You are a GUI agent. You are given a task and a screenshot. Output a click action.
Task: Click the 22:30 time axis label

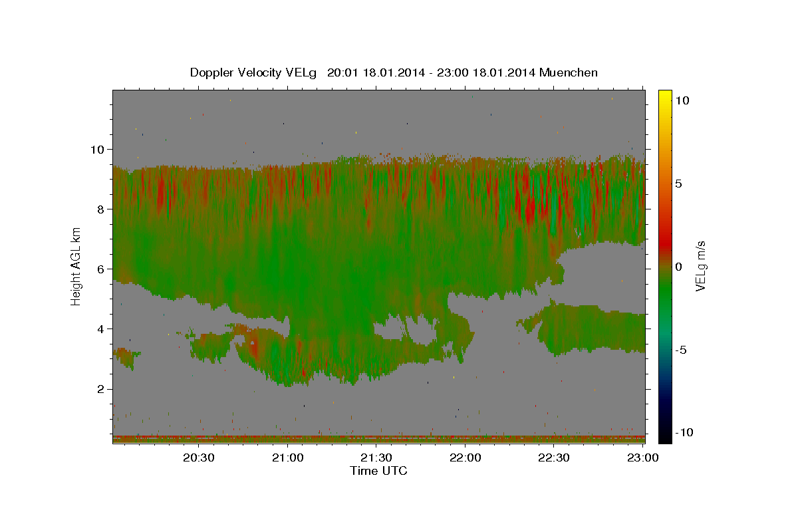555,458
